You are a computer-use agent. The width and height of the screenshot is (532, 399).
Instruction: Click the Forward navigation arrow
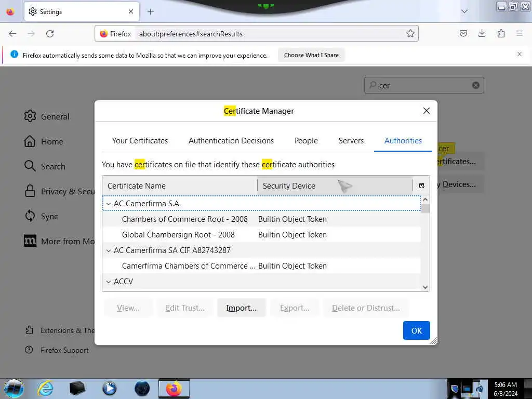pyautogui.click(x=31, y=34)
